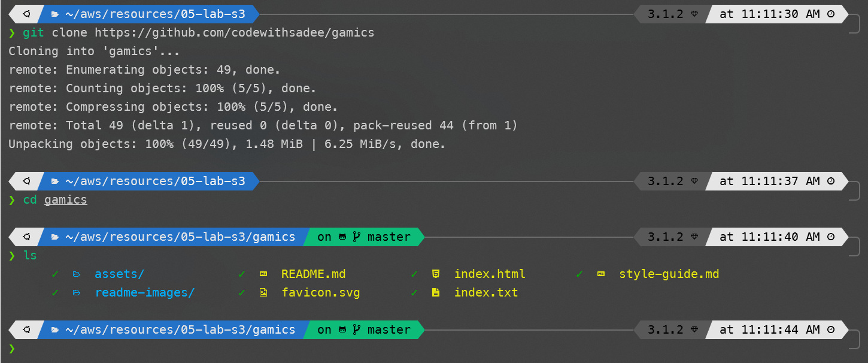Click the HTML5 icon beside index.html
868x363 pixels.
(436, 274)
